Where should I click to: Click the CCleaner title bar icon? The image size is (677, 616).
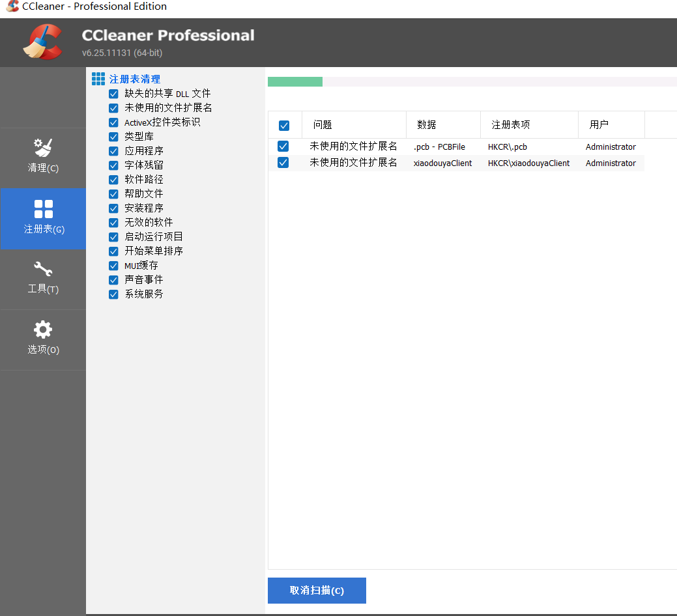[x=12, y=6]
